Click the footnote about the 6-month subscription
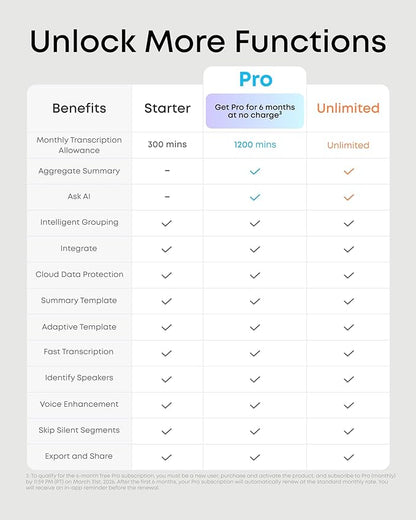 [211, 482]
